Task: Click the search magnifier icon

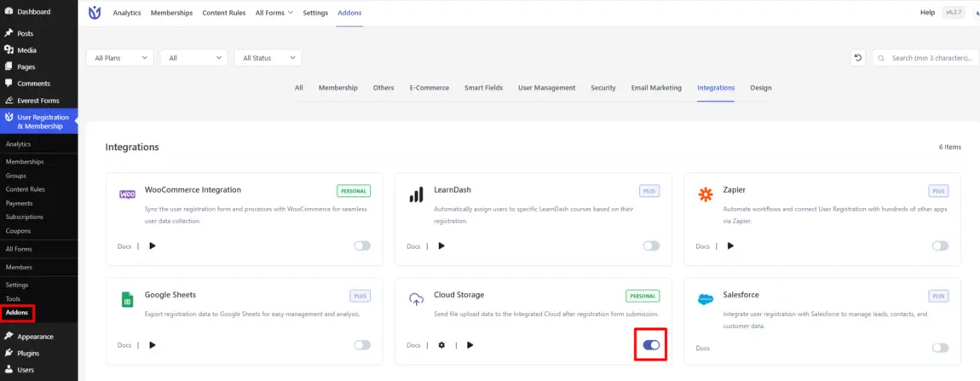Action: [x=881, y=58]
